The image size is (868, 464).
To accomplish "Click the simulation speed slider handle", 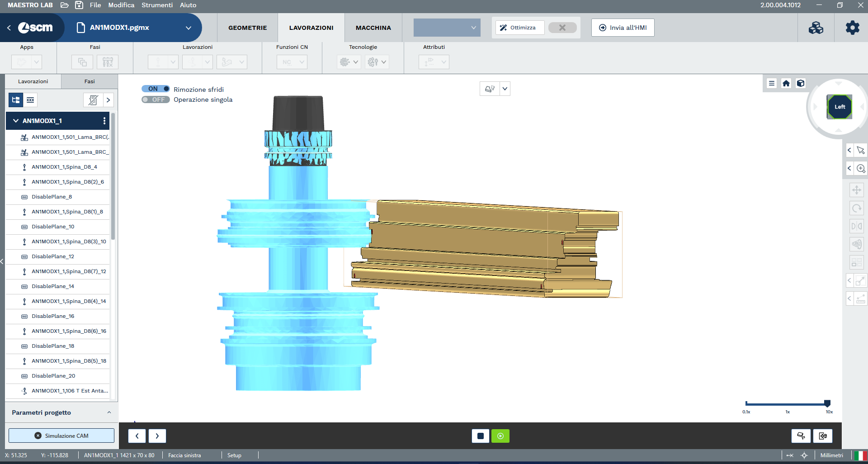I will (x=827, y=403).
